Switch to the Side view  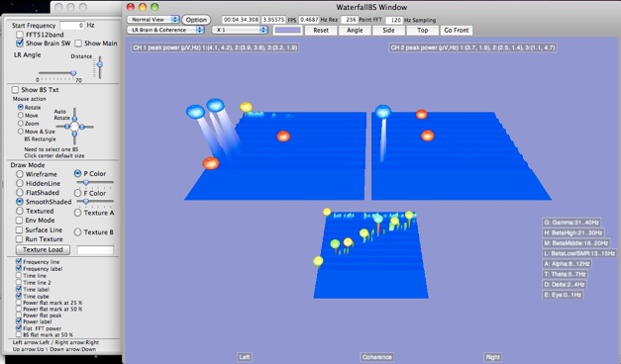tap(388, 30)
